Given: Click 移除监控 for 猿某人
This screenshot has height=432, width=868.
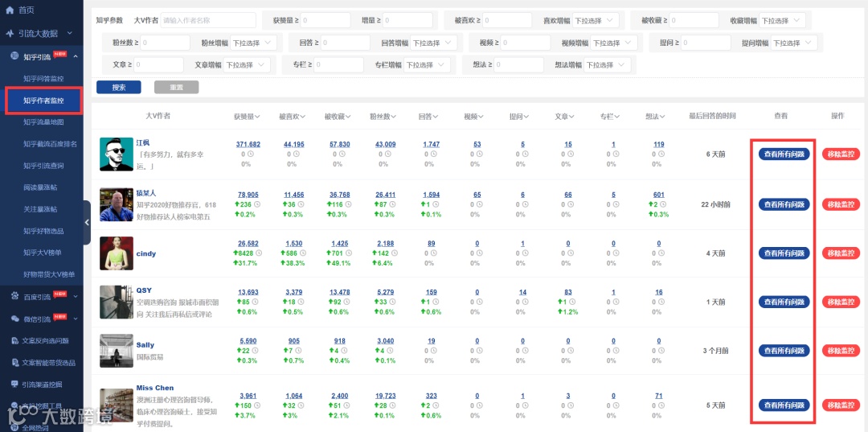Looking at the screenshot, I should click(x=841, y=204).
